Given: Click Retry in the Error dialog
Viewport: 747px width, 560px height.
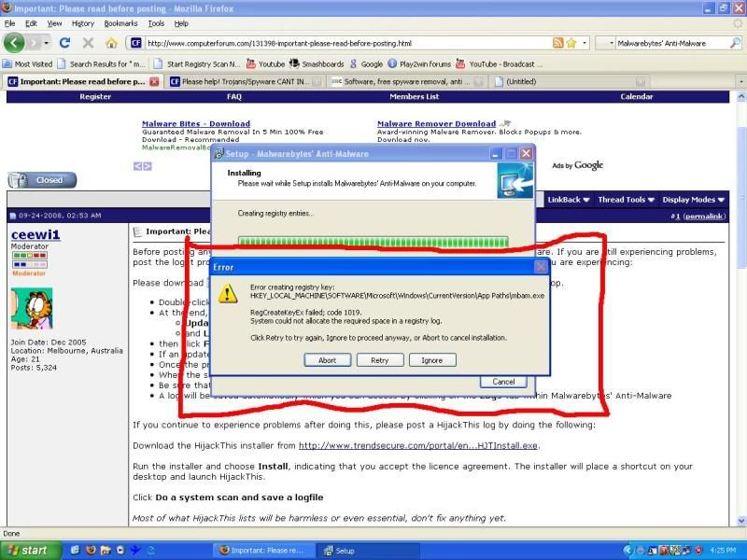Looking at the screenshot, I should click(x=380, y=360).
